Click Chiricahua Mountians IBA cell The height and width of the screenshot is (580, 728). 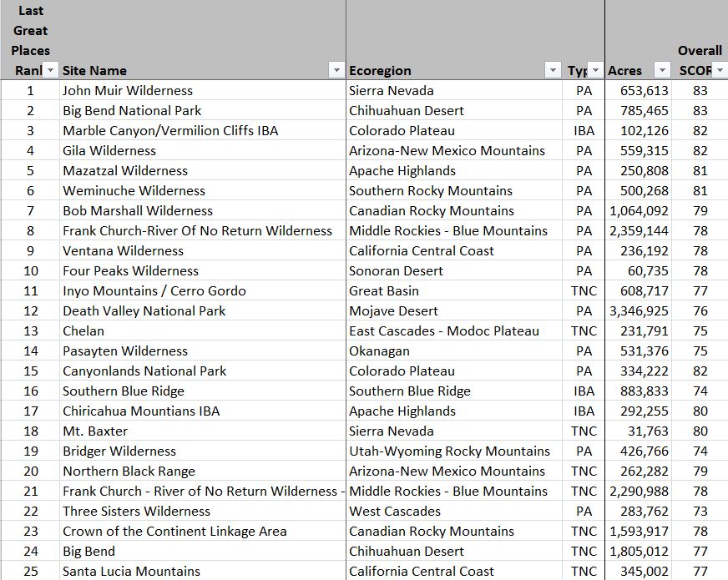202,411
